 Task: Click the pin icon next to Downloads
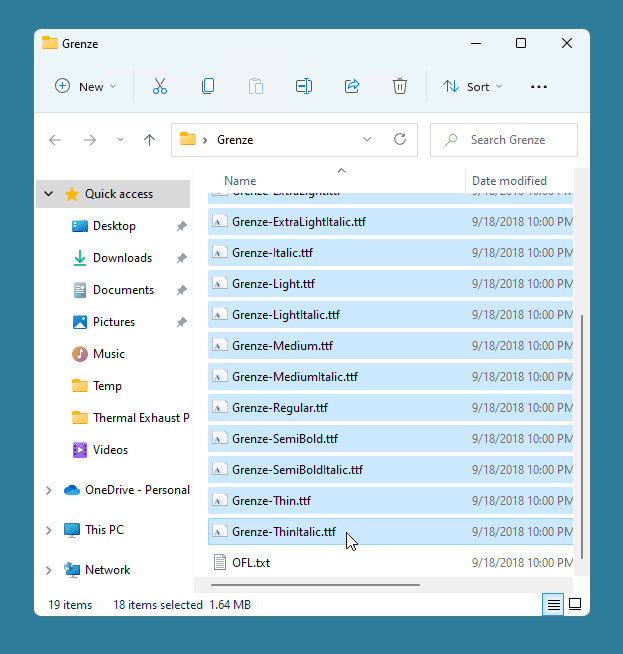click(181, 258)
